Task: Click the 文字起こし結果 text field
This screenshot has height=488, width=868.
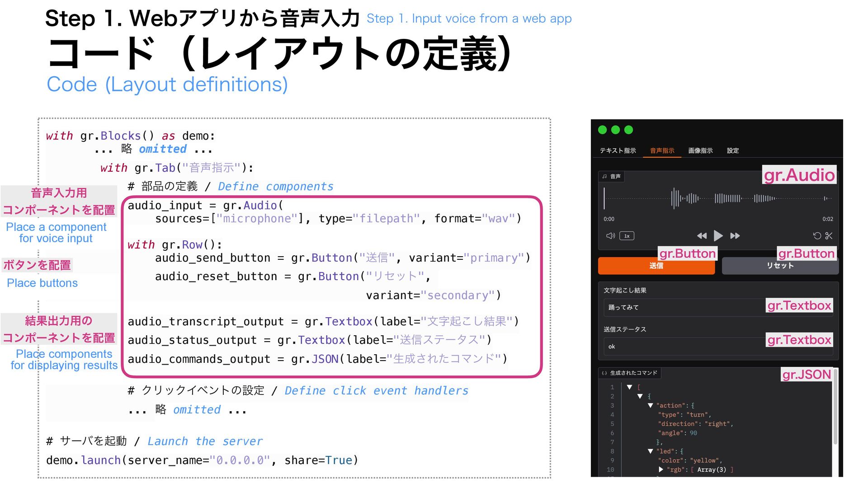Action: coord(685,307)
